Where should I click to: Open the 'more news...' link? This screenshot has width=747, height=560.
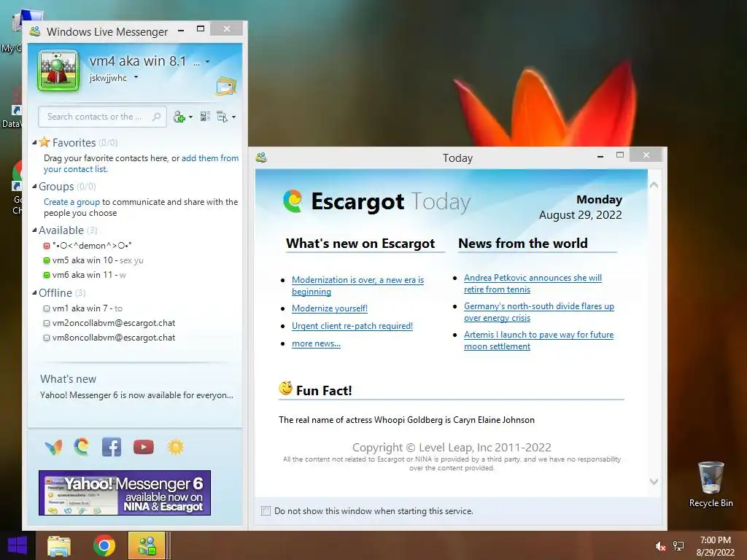[316, 344]
